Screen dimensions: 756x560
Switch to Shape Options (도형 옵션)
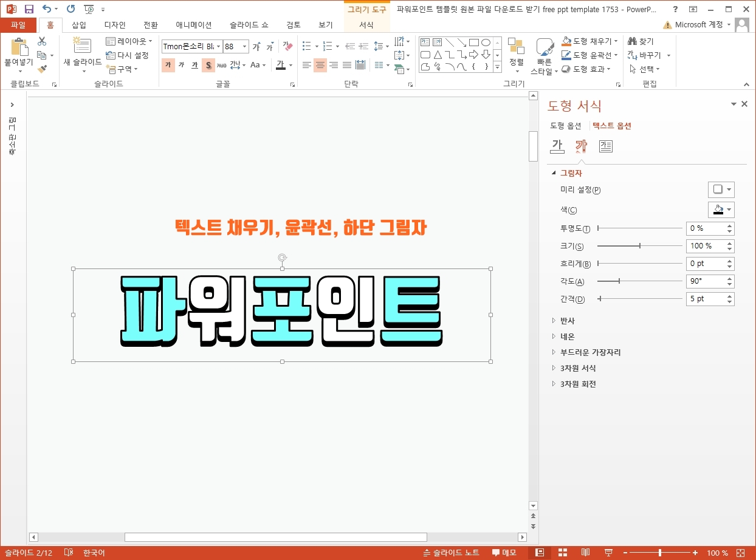(x=566, y=126)
